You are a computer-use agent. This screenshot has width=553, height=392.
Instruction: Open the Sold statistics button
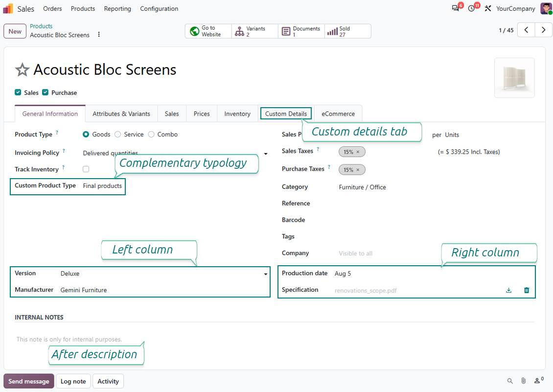coord(348,31)
